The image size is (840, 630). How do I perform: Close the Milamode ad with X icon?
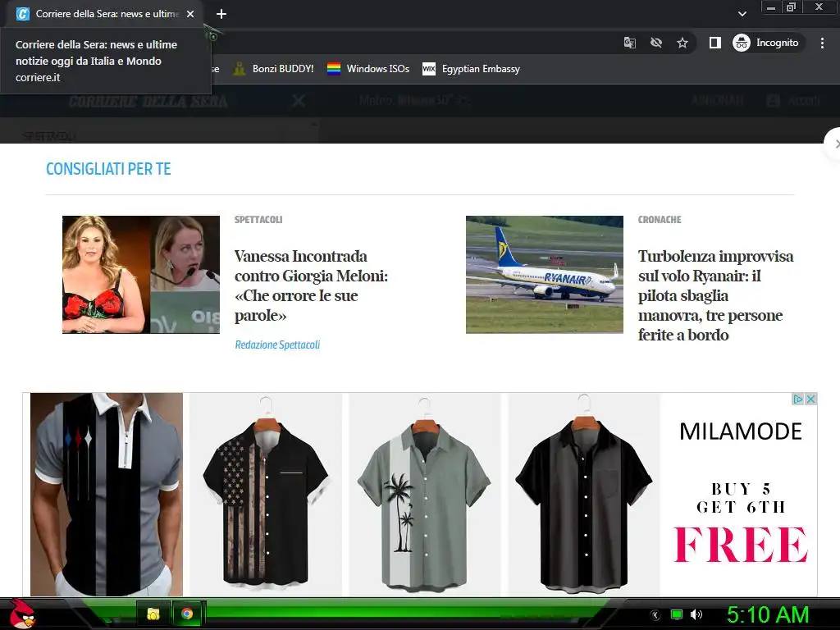click(x=810, y=399)
